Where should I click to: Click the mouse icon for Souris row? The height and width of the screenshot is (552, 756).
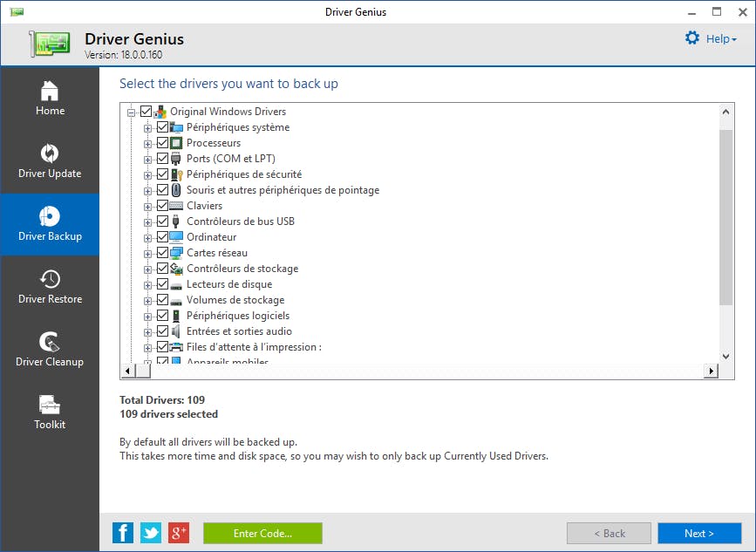176,190
